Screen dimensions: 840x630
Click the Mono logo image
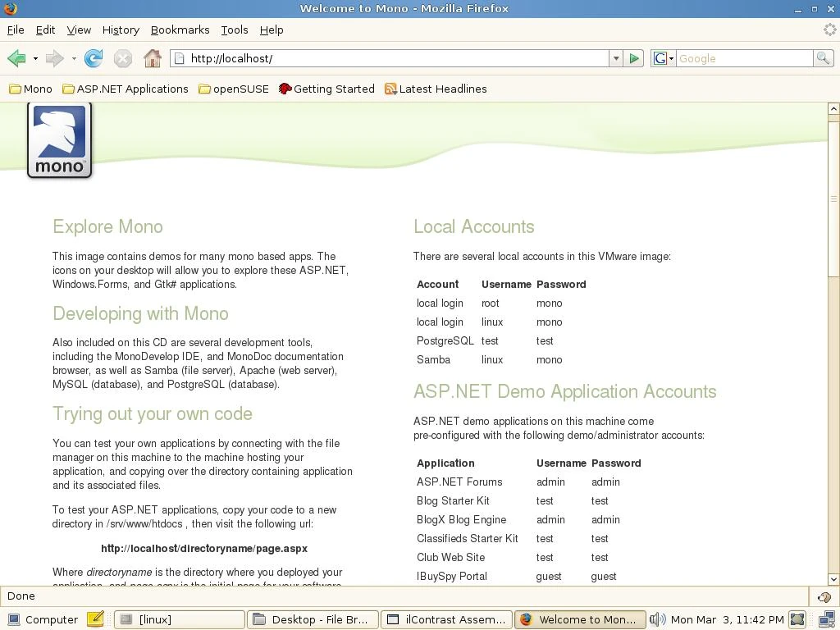point(59,140)
